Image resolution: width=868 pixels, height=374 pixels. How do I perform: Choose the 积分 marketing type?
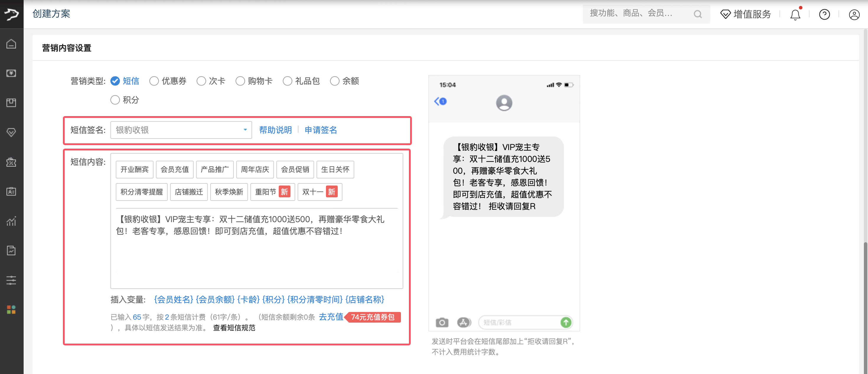click(115, 100)
